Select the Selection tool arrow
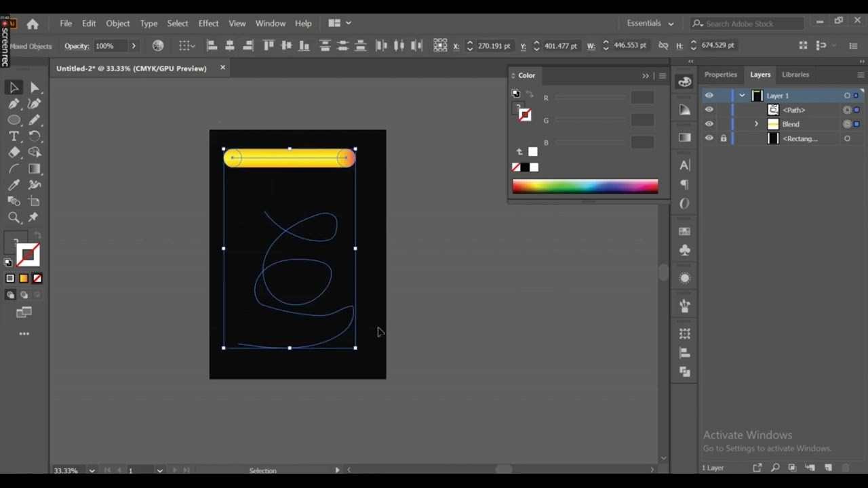868x488 pixels. (x=14, y=87)
